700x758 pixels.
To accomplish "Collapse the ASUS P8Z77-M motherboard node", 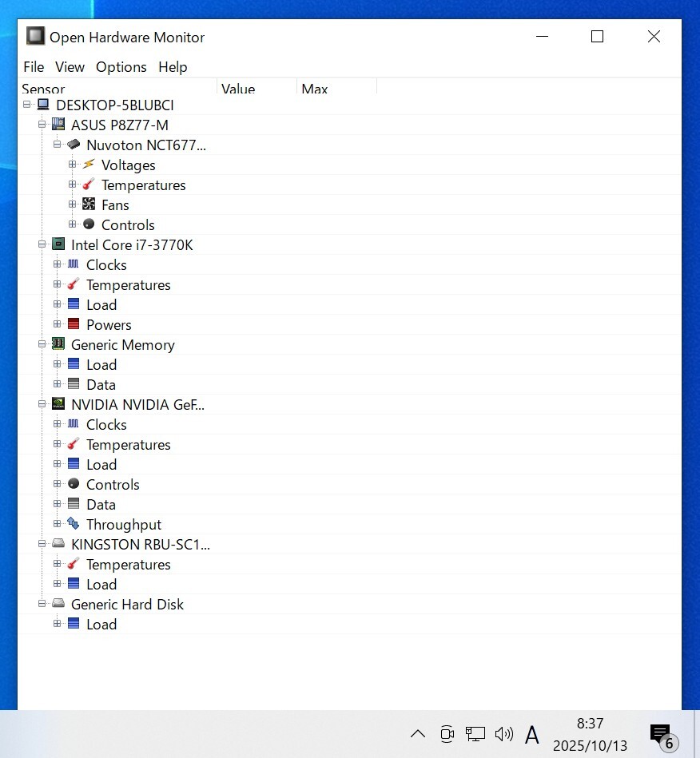I will click(x=42, y=125).
